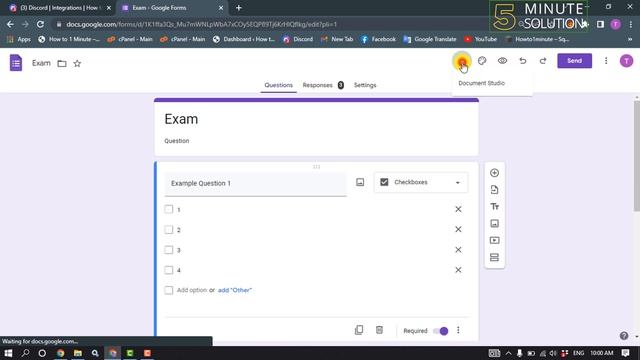Open Google account avatar in Forms

(627, 61)
